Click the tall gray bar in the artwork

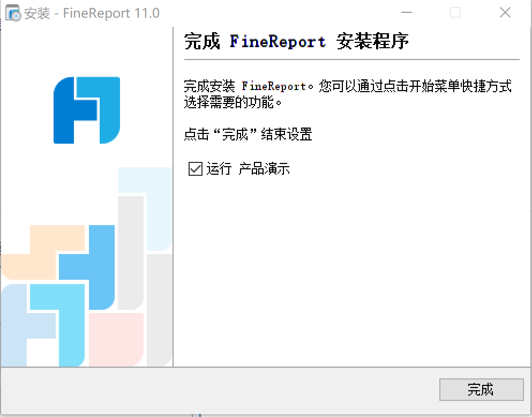[x=131, y=253]
